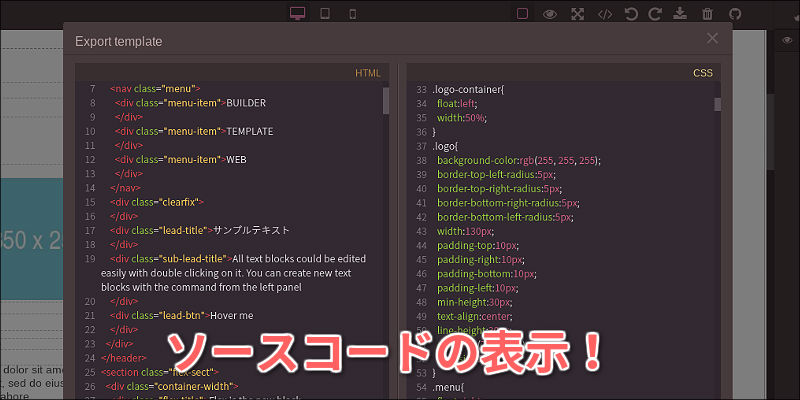This screenshot has width=800, height=400.
Task: Clear the canvas with trash icon
Action: click(x=707, y=14)
